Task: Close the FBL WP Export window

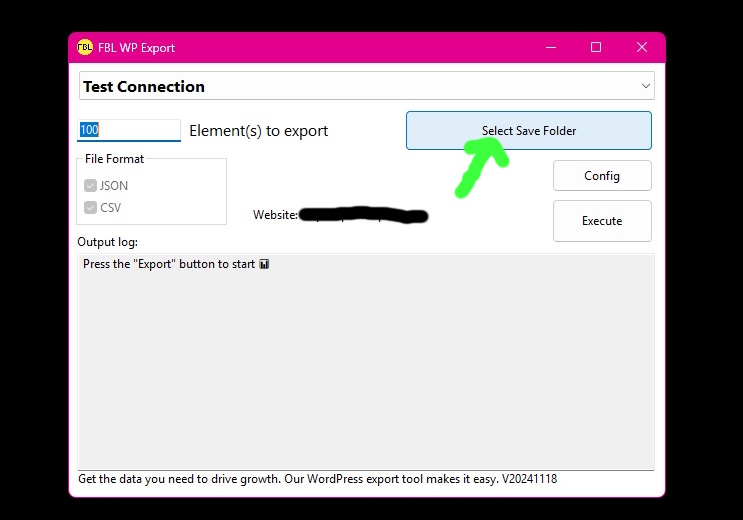Action: [x=642, y=47]
